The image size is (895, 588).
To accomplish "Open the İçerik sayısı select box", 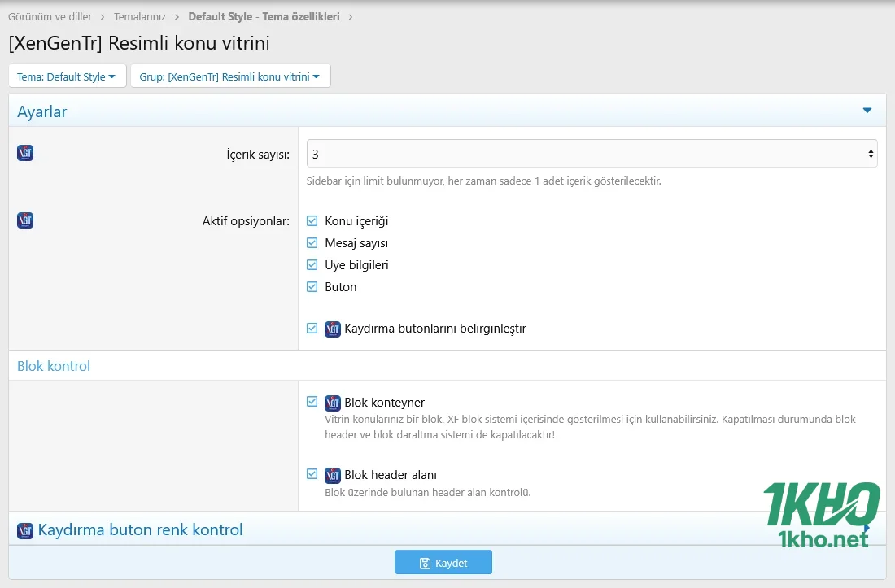I will [592, 154].
